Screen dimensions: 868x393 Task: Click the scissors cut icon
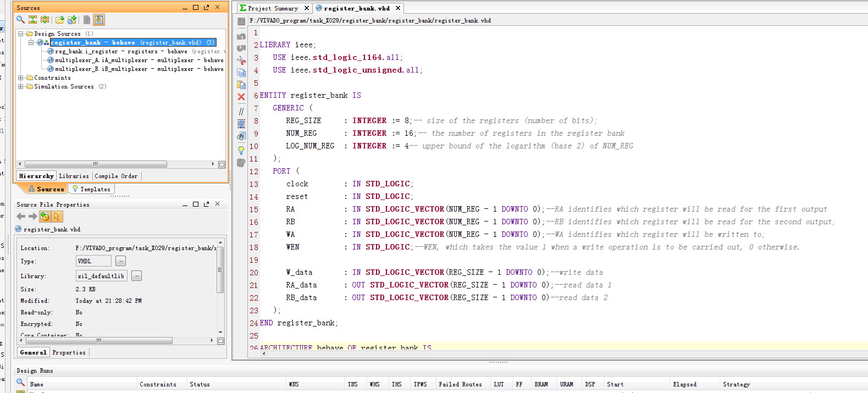pos(241,60)
